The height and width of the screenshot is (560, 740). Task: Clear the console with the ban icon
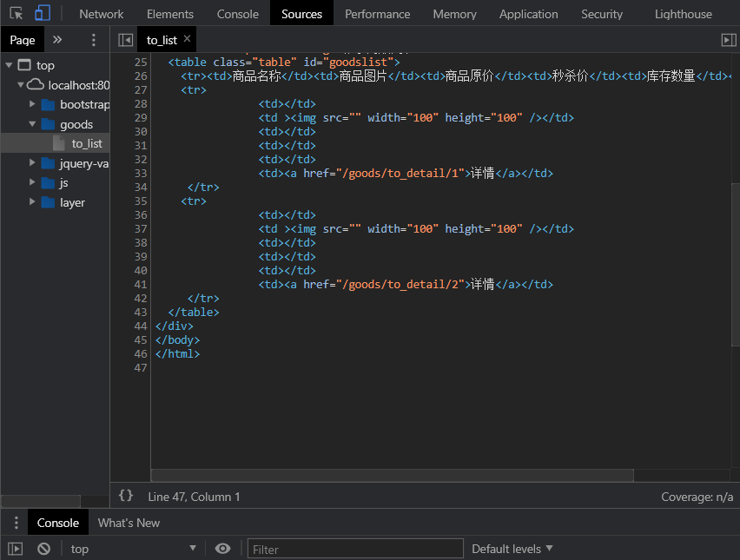43,549
